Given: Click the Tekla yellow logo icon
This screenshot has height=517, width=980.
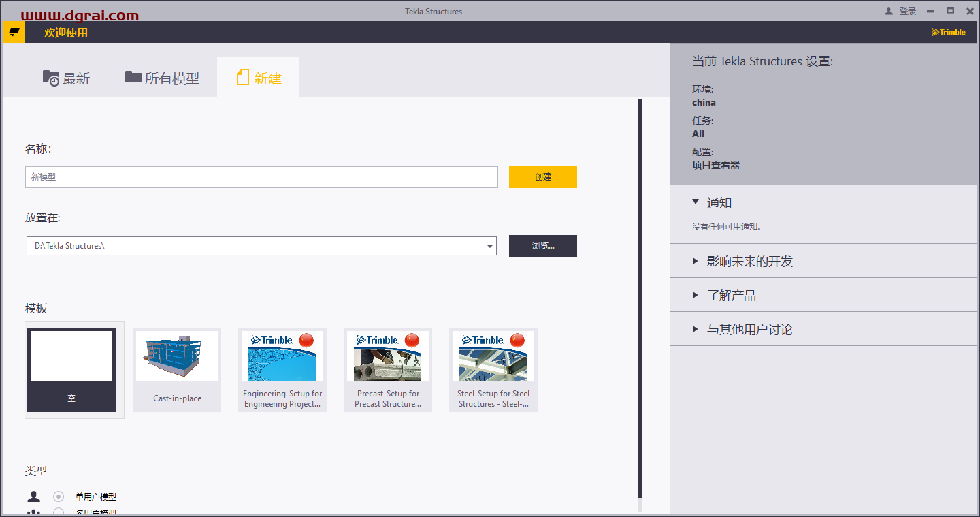Looking at the screenshot, I should coord(14,32).
